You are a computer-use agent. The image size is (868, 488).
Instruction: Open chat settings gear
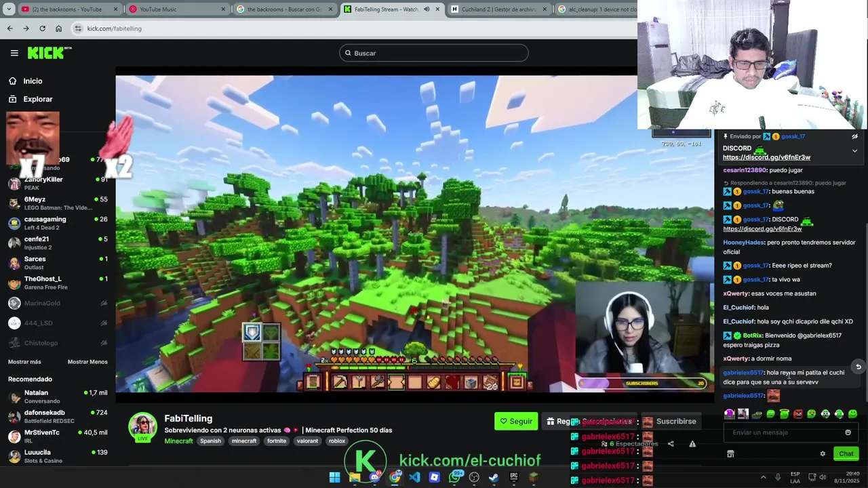coord(823,454)
